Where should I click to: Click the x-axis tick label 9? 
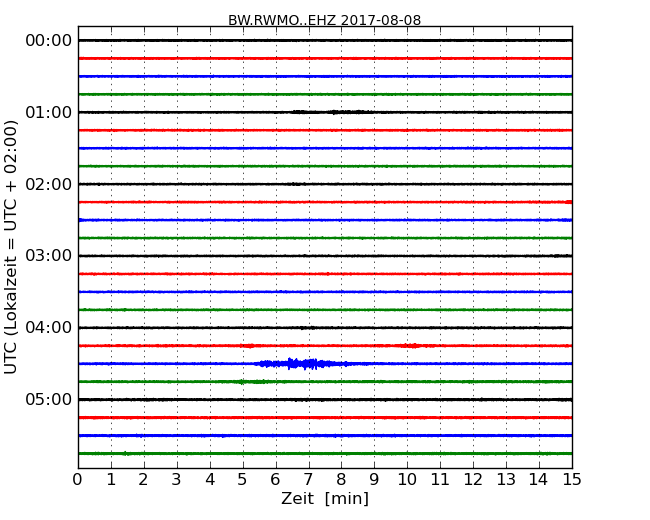(x=374, y=479)
